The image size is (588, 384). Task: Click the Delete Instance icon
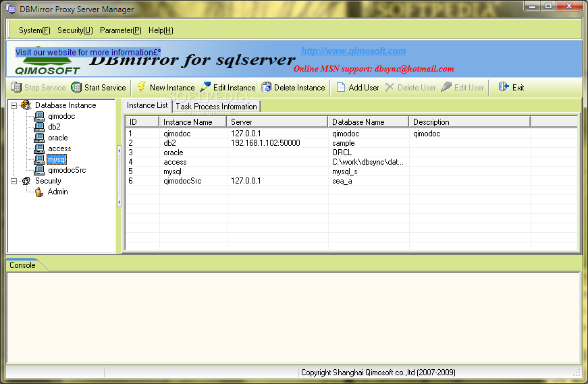click(266, 87)
